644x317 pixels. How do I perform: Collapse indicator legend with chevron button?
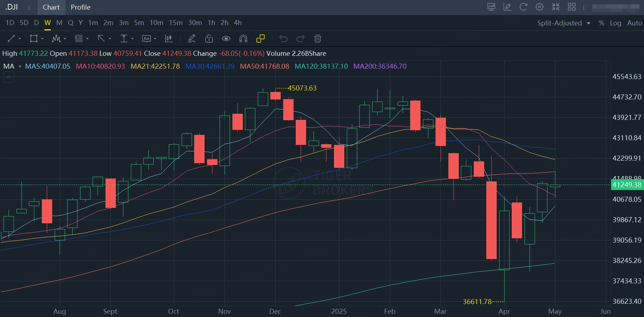9,77
